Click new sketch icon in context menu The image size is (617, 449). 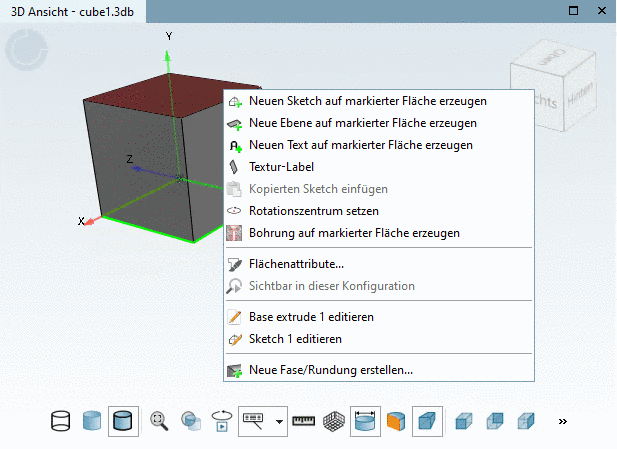[235, 102]
